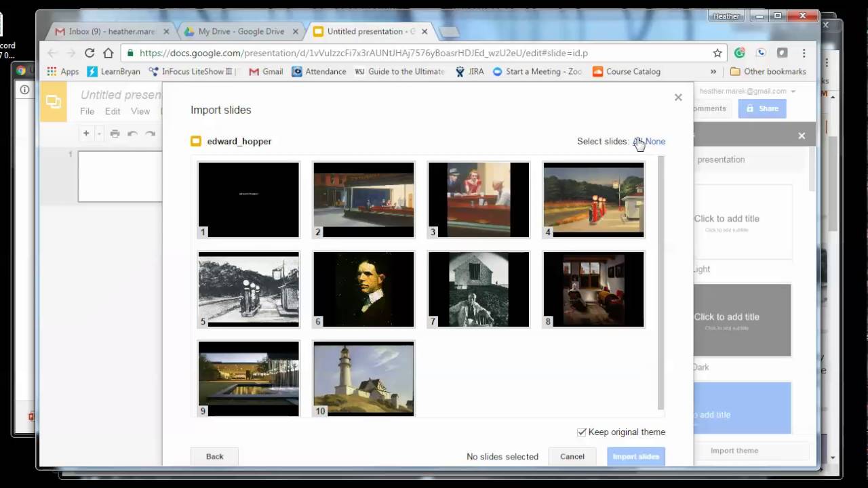Add a new slide with plus button
Image resolution: width=868 pixels, height=488 pixels.
point(86,134)
